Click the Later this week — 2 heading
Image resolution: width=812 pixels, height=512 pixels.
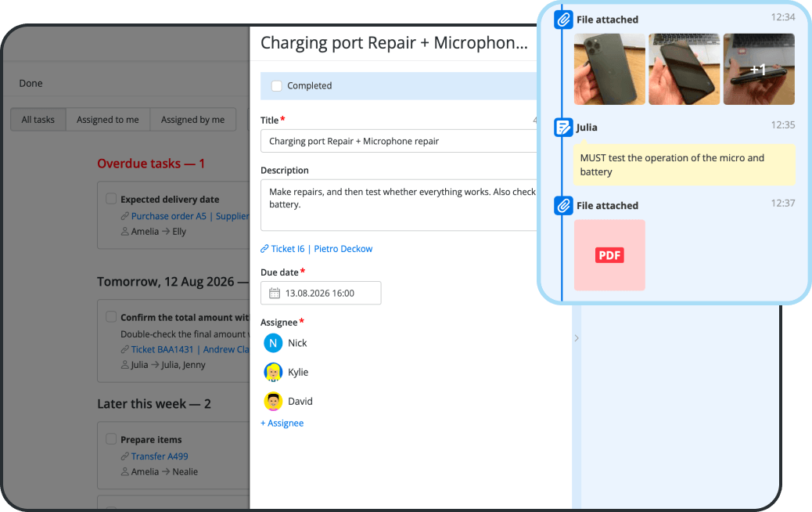coord(154,404)
